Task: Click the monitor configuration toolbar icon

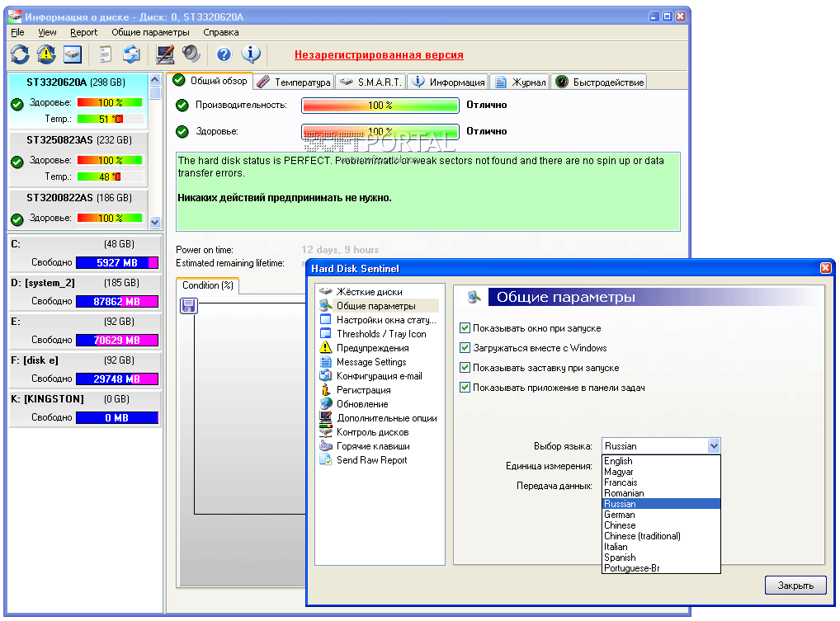Action: pyautogui.click(x=165, y=54)
